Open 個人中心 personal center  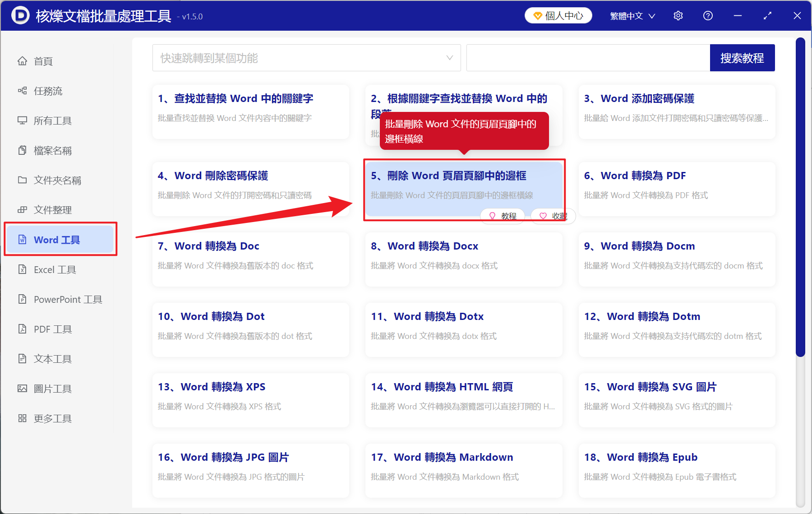tap(558, 15)
